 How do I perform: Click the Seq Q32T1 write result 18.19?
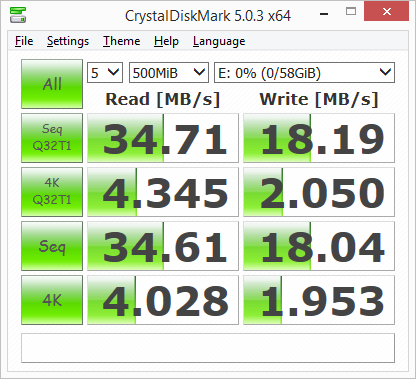[x=319, y=138]
